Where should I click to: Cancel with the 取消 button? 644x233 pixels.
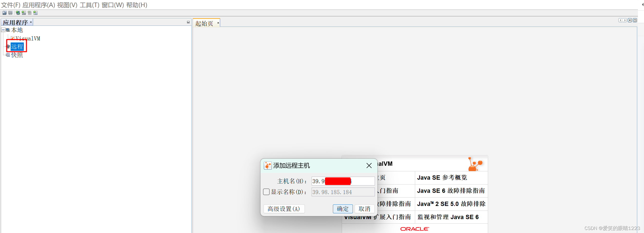pos(365,209)
